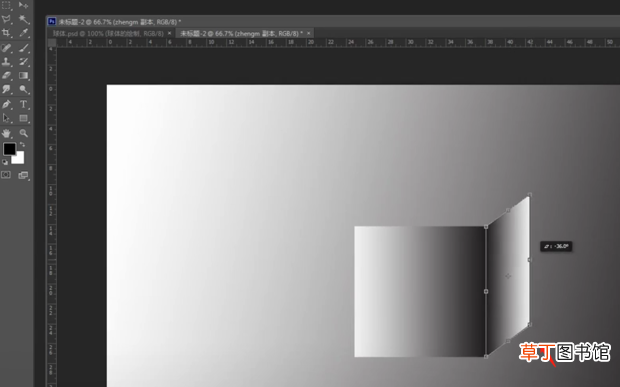Select the Brush tool
This screenshot has width=620, height=387.
click(x=23, y=48)
